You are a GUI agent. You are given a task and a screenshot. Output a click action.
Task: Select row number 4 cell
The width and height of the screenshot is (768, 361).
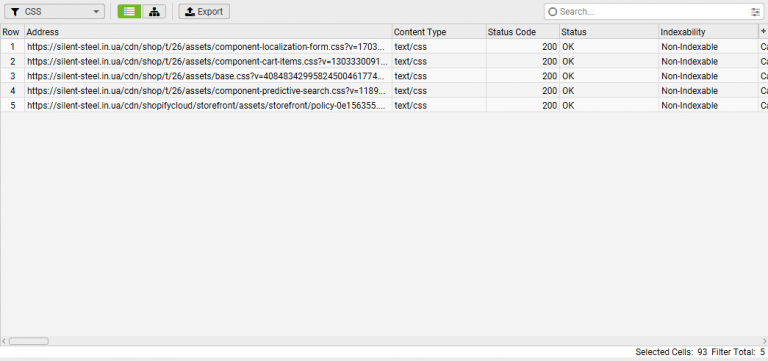click(x=12, y=91)
